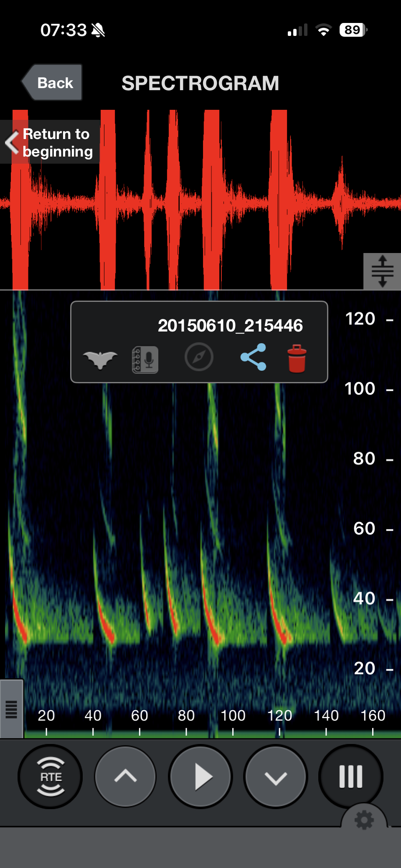
Task: Open the voice memo notebook icon
Action: click(145, 359)
